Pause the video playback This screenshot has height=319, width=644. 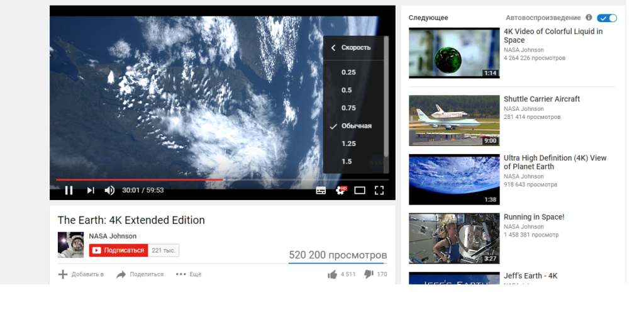[x=69, y=191]
